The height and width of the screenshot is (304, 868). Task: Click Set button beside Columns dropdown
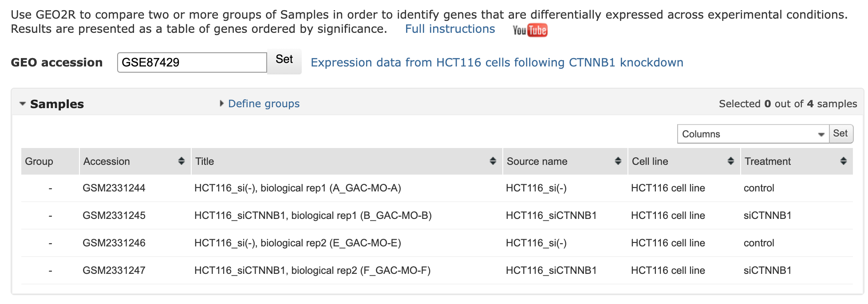pos(840,133)
